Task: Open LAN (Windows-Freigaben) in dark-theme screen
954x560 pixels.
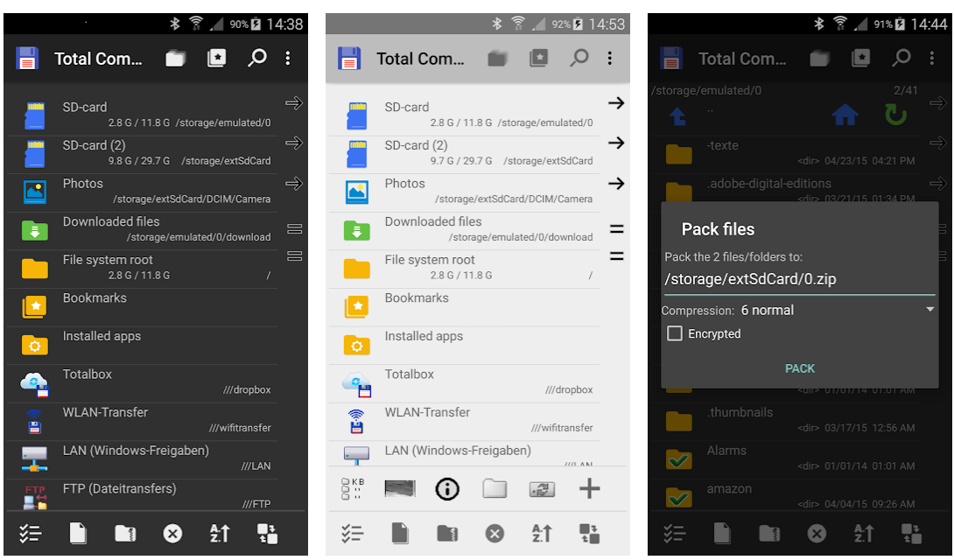Action: tap(141, 459)
